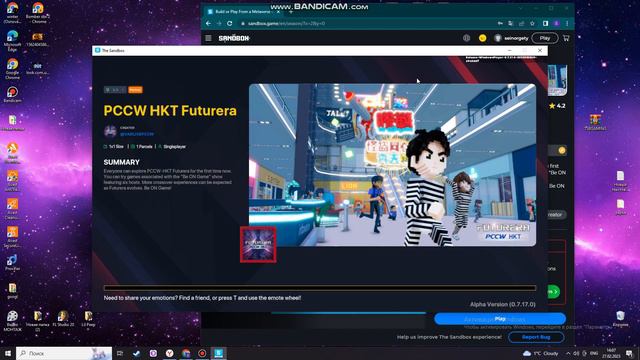
Task: Open the globe language icon on Sandbox site
Action: point(467,38)
